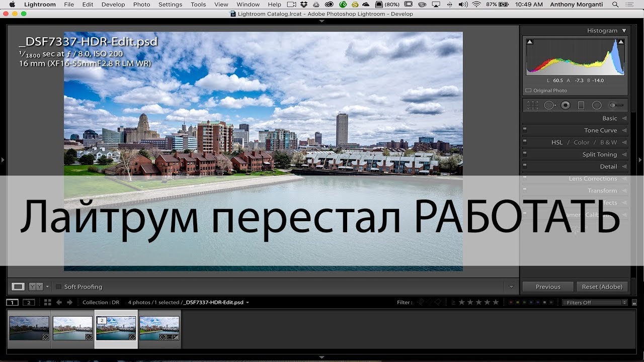
Task: Filter photos by red color label
Action: click(511, 303)
